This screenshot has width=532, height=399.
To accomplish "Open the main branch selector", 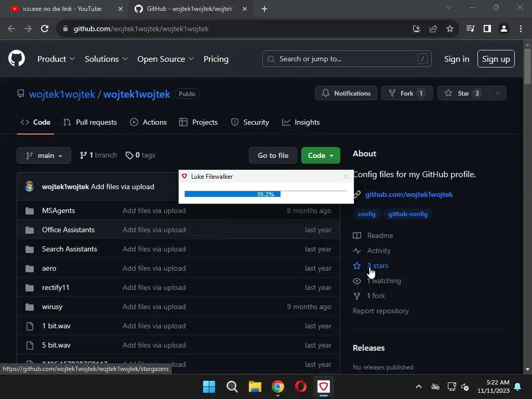I will (44, 155).
